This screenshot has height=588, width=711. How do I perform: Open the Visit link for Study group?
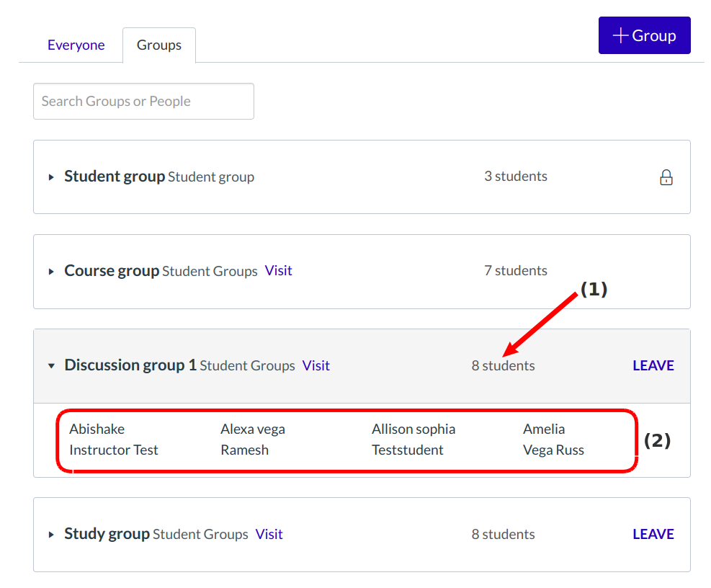269,534
